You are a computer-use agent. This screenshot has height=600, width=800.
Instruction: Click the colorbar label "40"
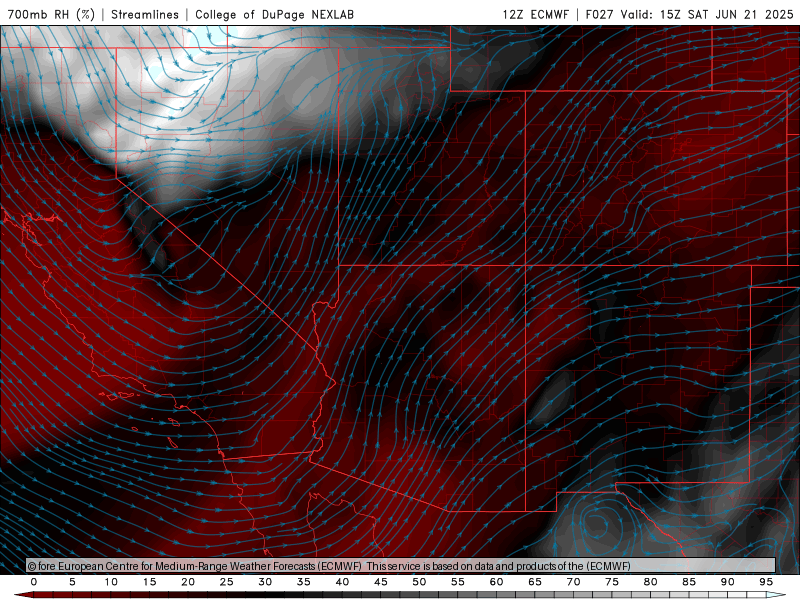(x=342, y=582)
